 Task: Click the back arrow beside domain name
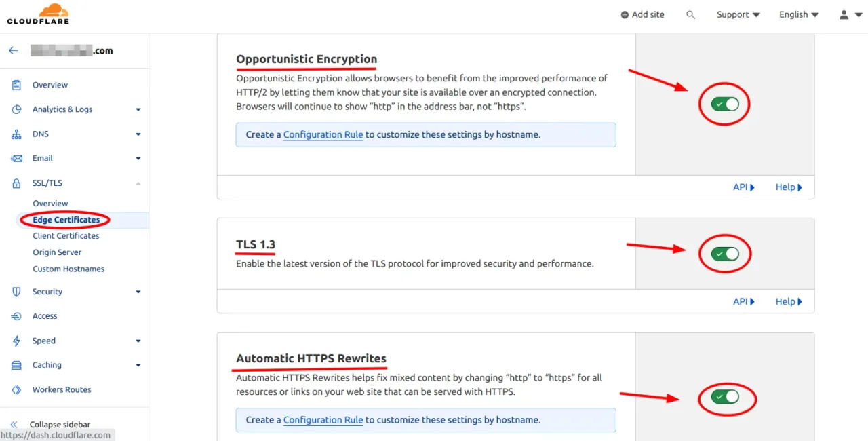(x=14, y=51)
